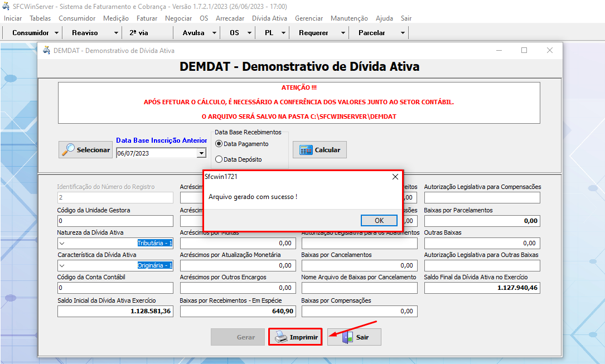Click the magnifier icon on Selecionar
605x364 pixels.
click(x=69, y=149)
